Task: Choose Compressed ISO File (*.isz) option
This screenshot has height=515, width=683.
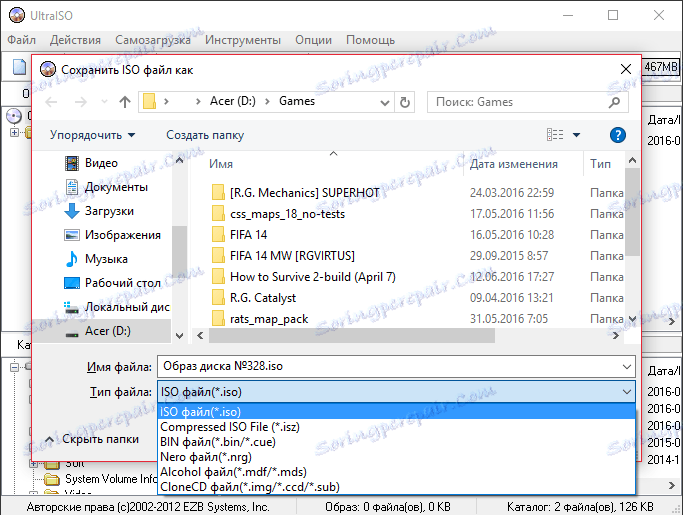Action: 396,427
